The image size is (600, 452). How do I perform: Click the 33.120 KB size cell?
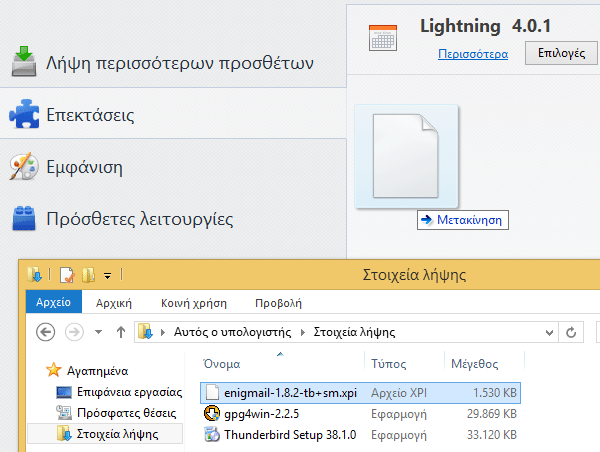[491, 435]
